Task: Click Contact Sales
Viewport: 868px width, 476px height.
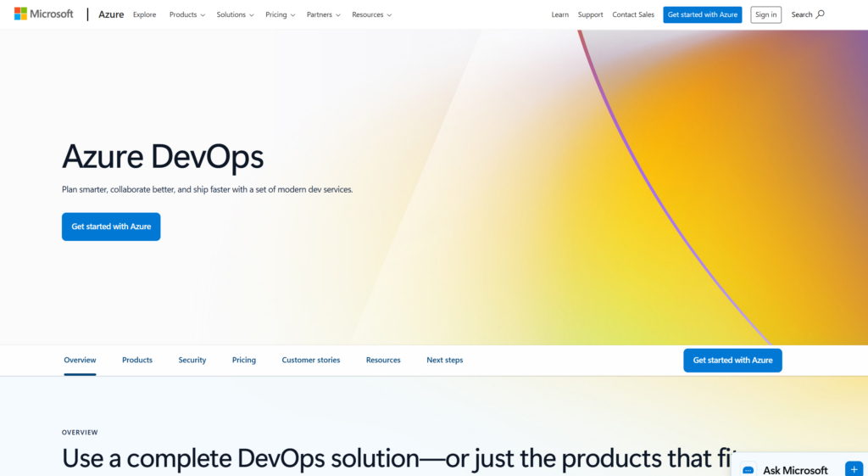Action: 634,14
